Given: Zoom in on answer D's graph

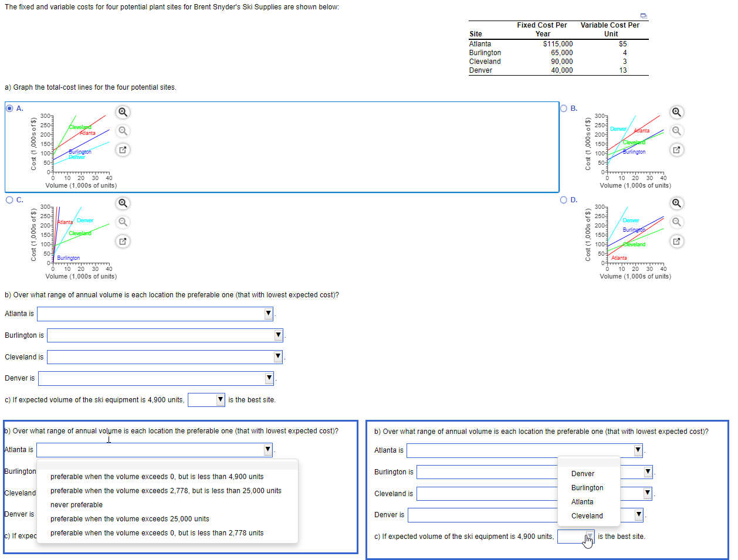Looking at the screenshot, I should coord(676,203).
